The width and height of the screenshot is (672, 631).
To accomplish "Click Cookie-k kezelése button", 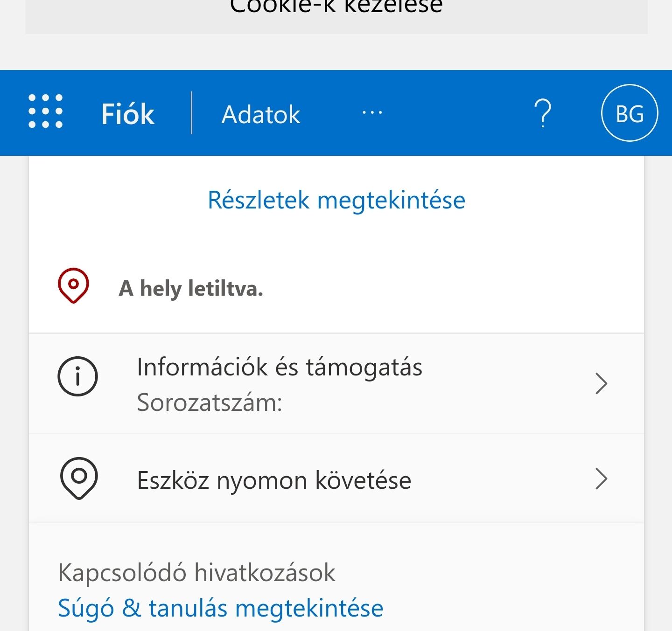I will pos(336,13).
